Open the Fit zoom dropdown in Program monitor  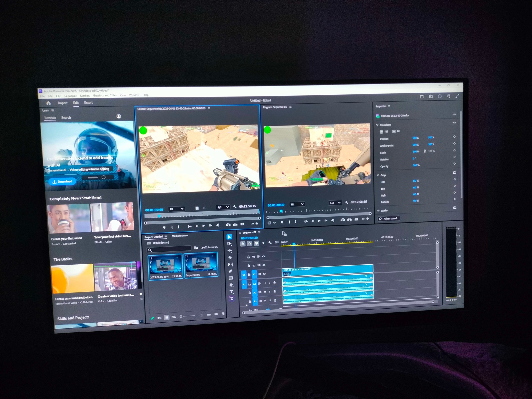[297, 204]
